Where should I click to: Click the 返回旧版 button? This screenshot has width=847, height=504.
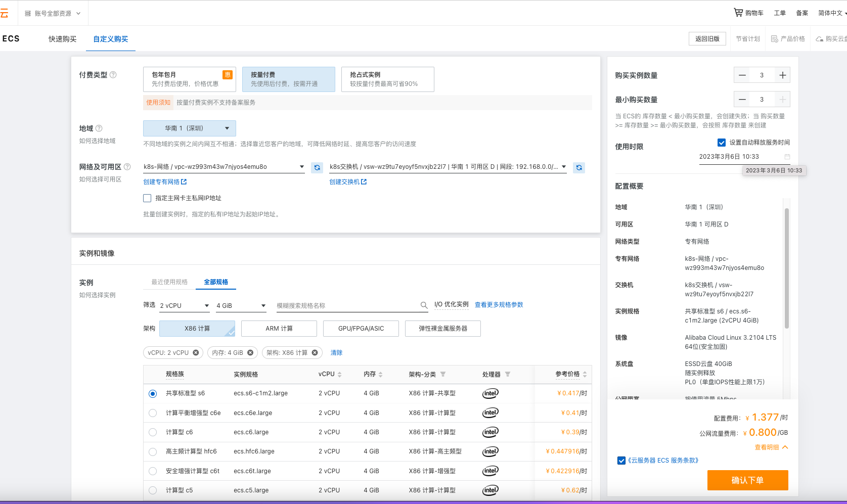pyautogui.click(x=707, y=39)
